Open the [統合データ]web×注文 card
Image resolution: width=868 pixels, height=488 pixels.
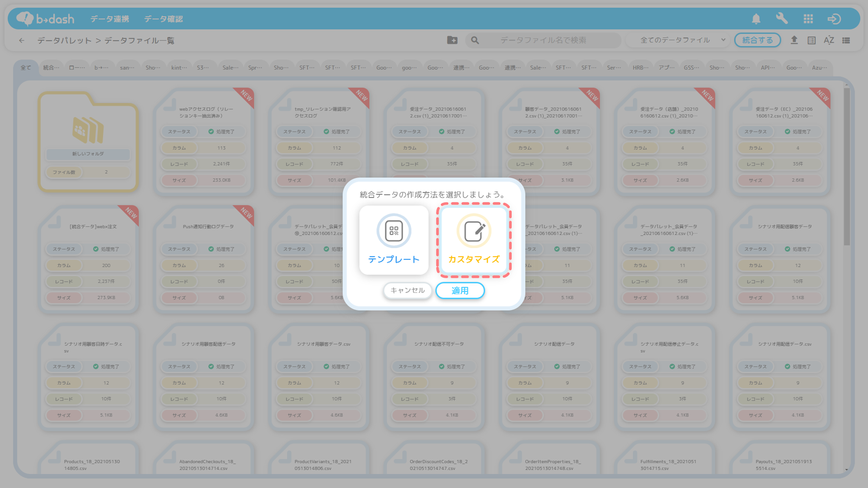(x=88, y=259)
